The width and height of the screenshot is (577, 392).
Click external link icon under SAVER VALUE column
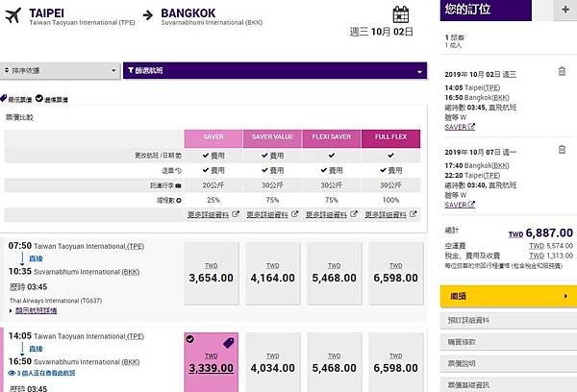pyautogui.click(x=294, y=213)
